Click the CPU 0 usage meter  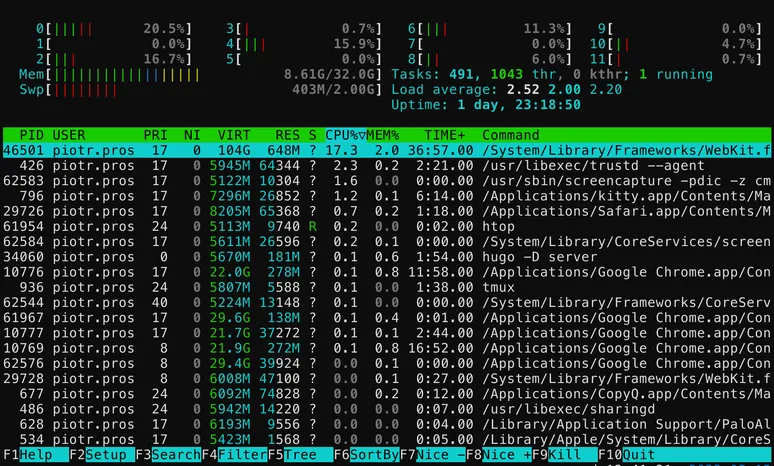(114, 29)
